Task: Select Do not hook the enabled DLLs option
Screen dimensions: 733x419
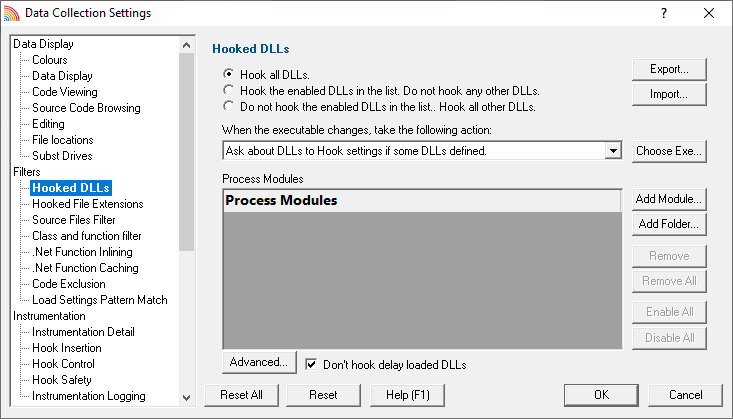Action: [229, 106]
